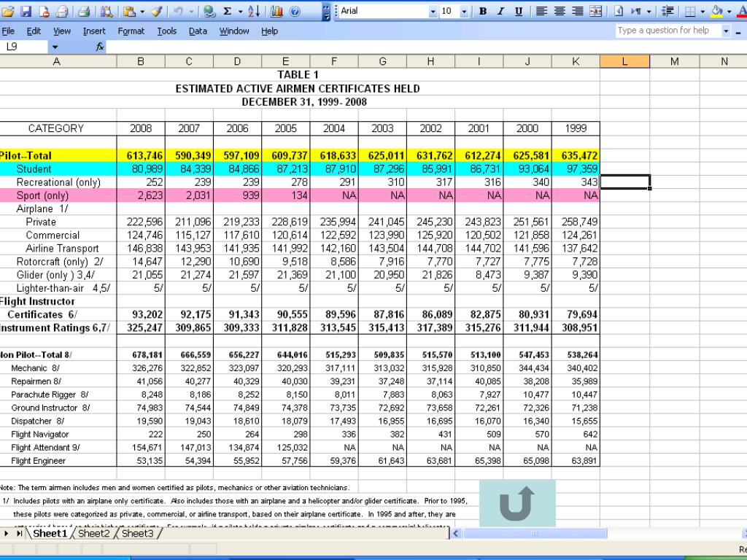
Task: Click the horizontal scrollbar thumb
Action: (x=535, y=533)
